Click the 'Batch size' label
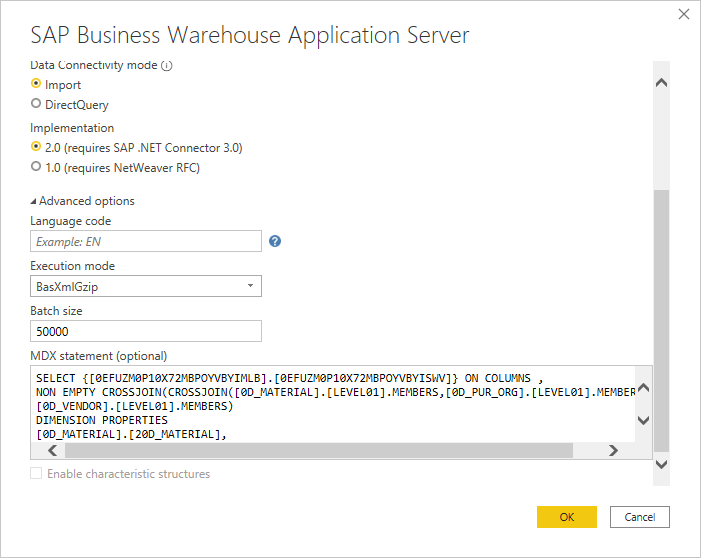The image size is (701, 558). [56, 311]
